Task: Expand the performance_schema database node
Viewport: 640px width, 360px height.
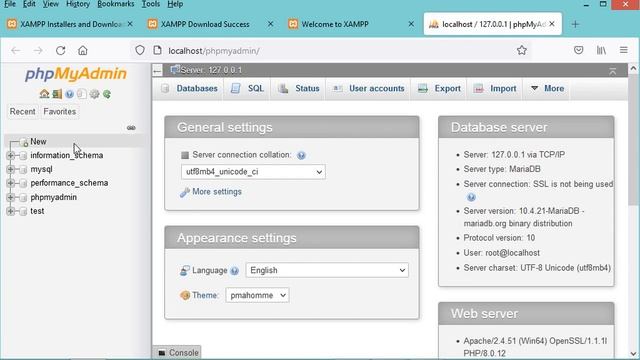Action: 11,183
